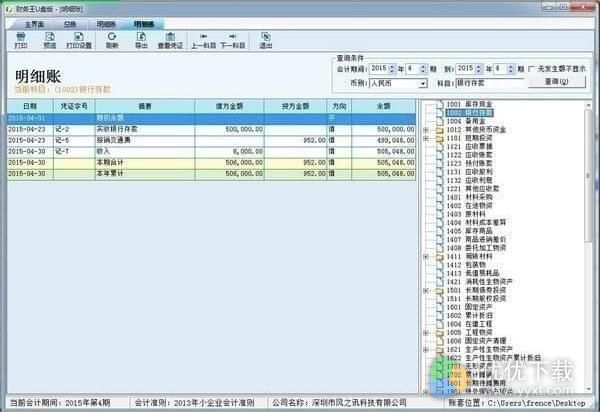Go to previous subject with 上一科目
600x412 pixels.
coord(203,41)
